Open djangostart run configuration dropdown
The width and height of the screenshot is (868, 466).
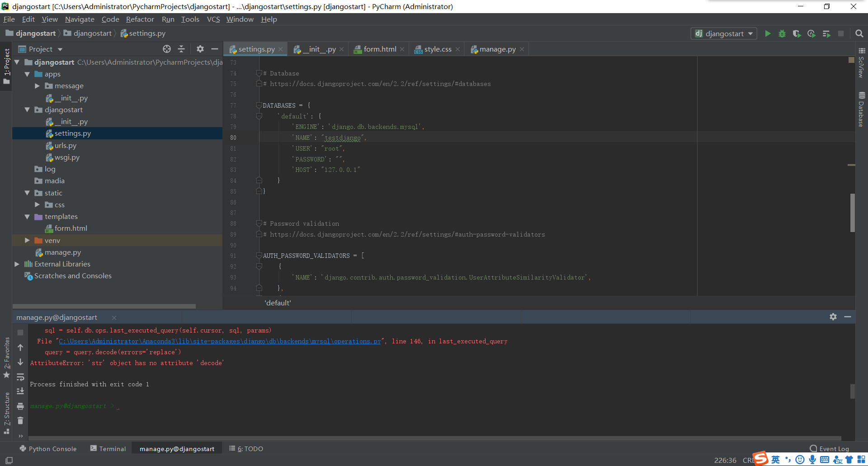point(724,34)
